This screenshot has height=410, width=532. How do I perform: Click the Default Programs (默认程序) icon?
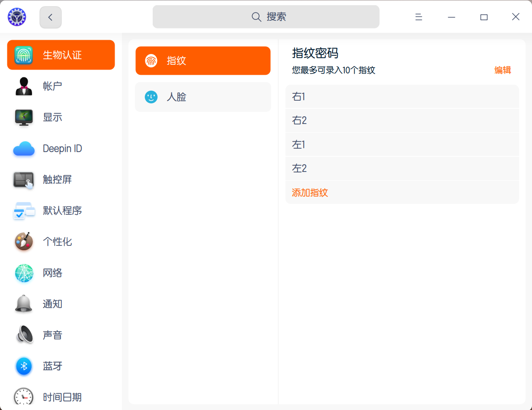(x=24, y=211)
